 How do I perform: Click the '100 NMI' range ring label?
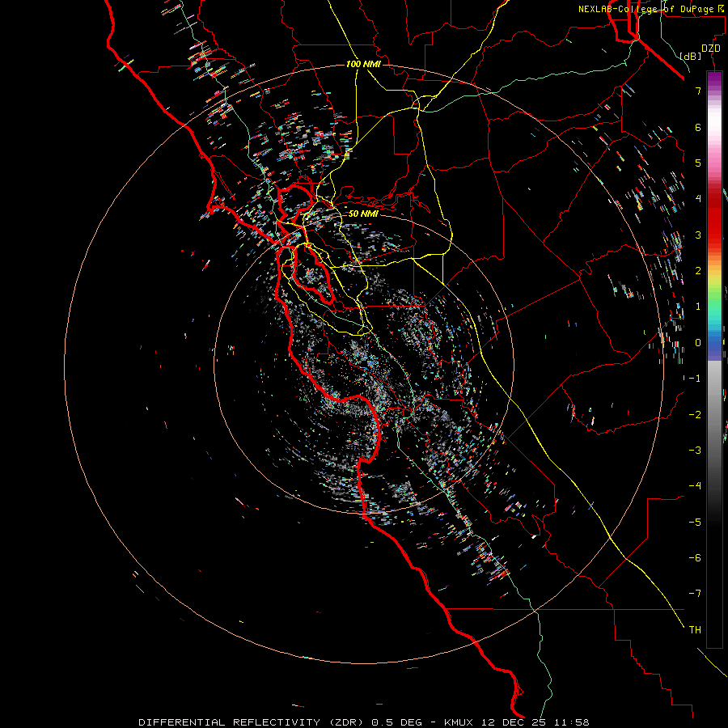coord(363,64)
